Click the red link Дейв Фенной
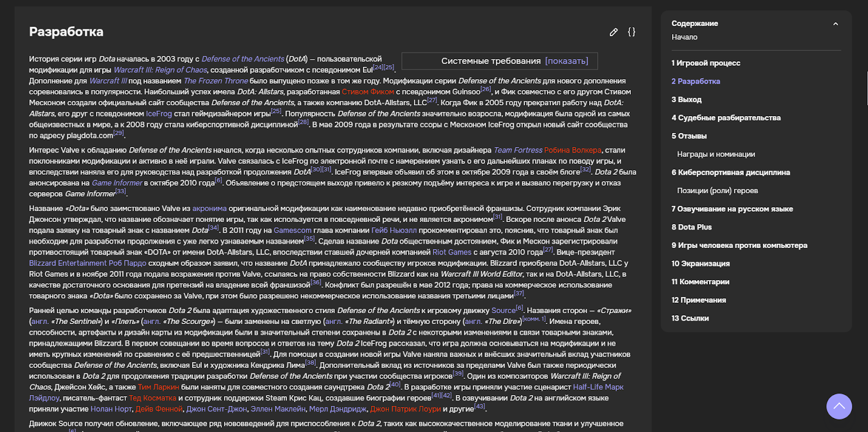Viewport: 868px width, 432px height. point(159,409)
